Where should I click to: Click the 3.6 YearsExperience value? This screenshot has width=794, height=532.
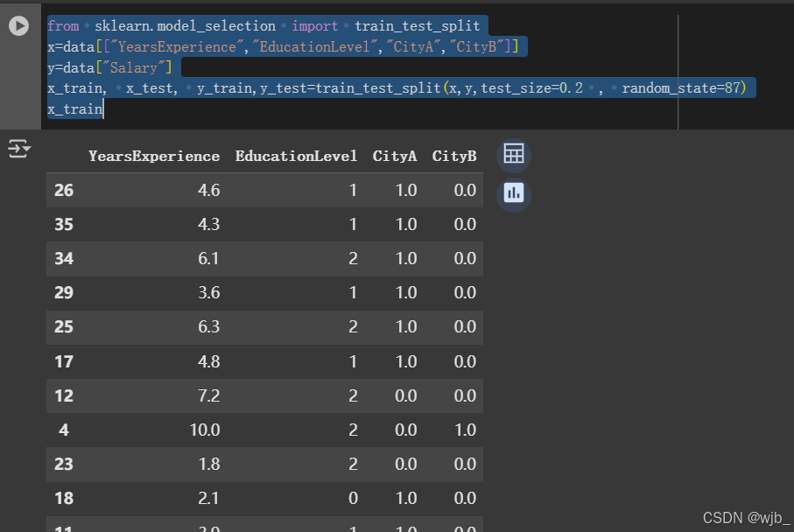pos(208,292)
